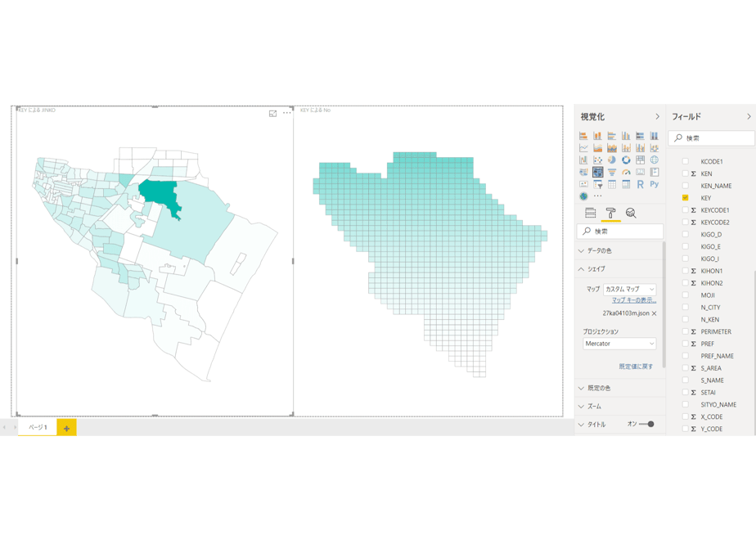Select the ribbon chart visual
The image size is (756, 540).
click(655, 147)
